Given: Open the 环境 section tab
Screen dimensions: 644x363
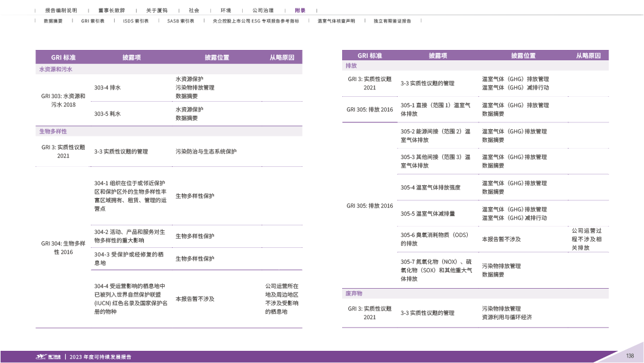Looking at the screenshot, I should (x=226, y=10).
